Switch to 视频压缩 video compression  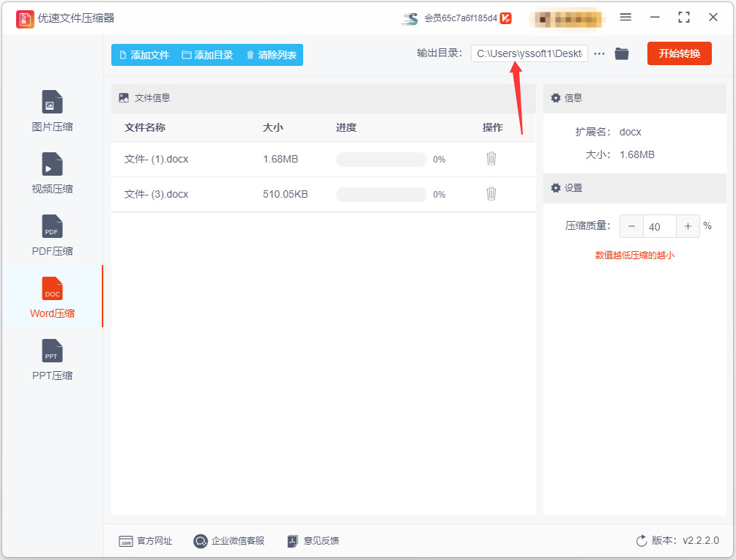[52, 173]
